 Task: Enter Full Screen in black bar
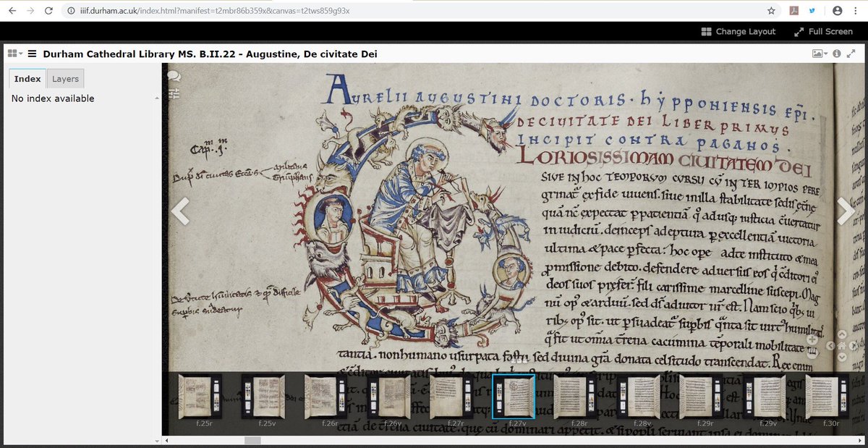[x=823, y=31]
